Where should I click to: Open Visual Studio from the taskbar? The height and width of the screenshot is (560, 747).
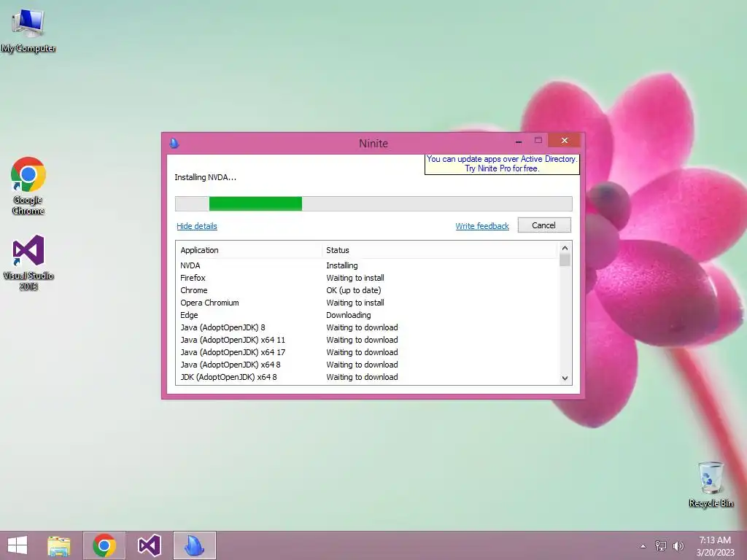(x=149, y=545)
